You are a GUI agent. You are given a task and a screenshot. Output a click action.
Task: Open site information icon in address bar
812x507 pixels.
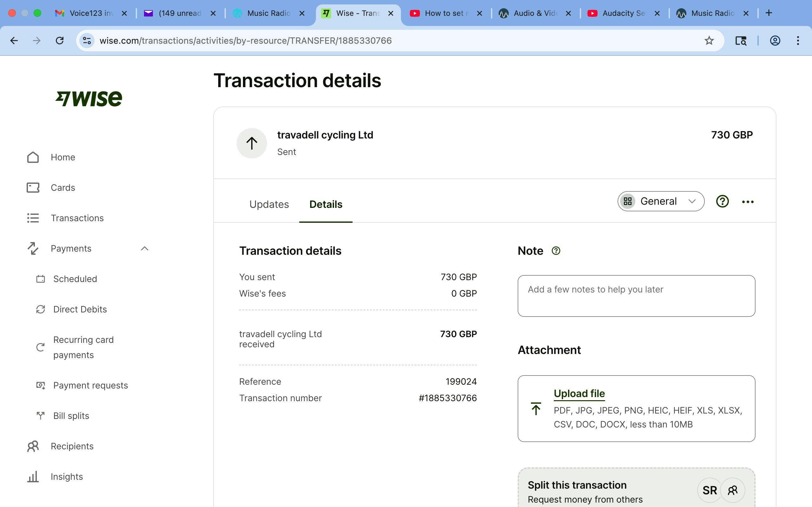click(x=87, y=41)
